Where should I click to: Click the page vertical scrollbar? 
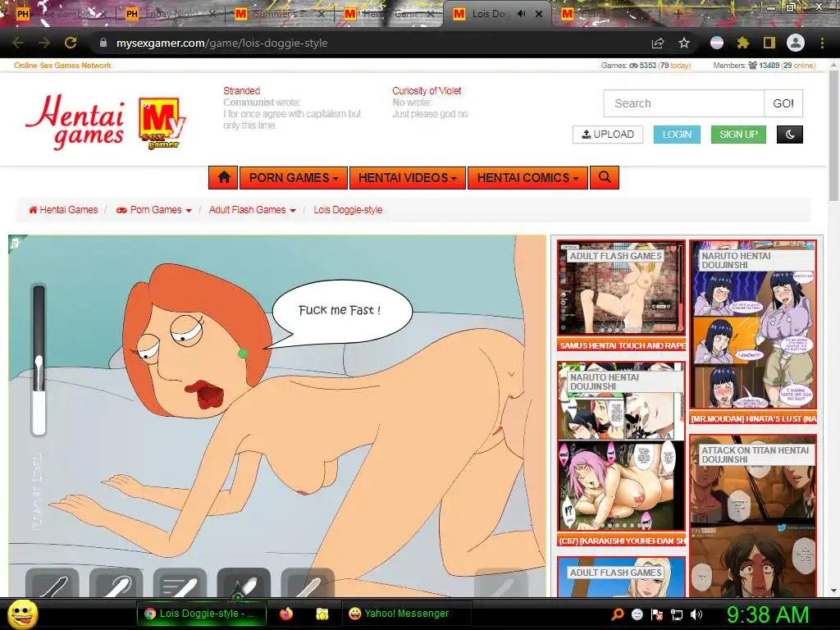[x=833, y=137]
